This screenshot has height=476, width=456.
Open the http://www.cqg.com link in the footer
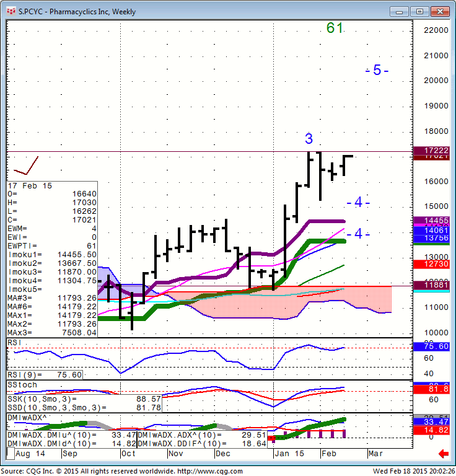click(x=210, y=472)
